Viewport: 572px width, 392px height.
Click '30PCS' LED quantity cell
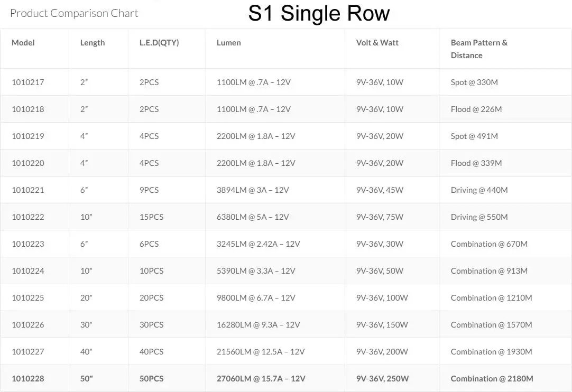pyautogui.click(x=151, y=325)
